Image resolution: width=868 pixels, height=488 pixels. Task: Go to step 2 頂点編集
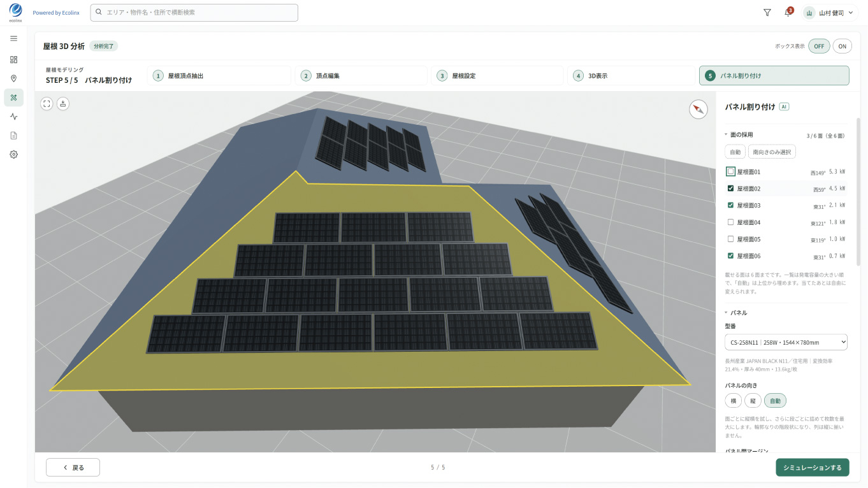(361, 76)
